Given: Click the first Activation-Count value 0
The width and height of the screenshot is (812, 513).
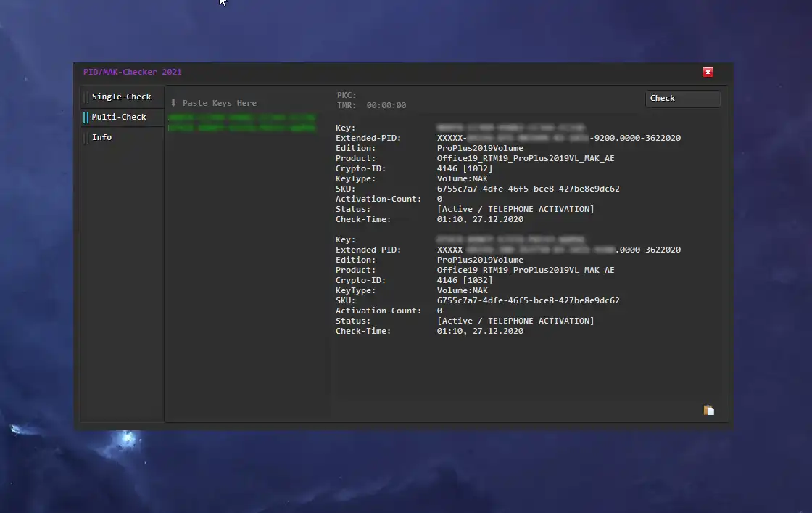Looking at the screenshot, I should [x=439, y=199].
